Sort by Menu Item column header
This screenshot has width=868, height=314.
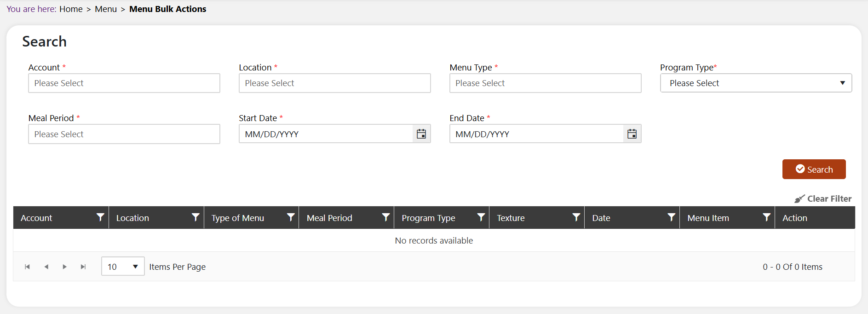click(x=708, y=218)
